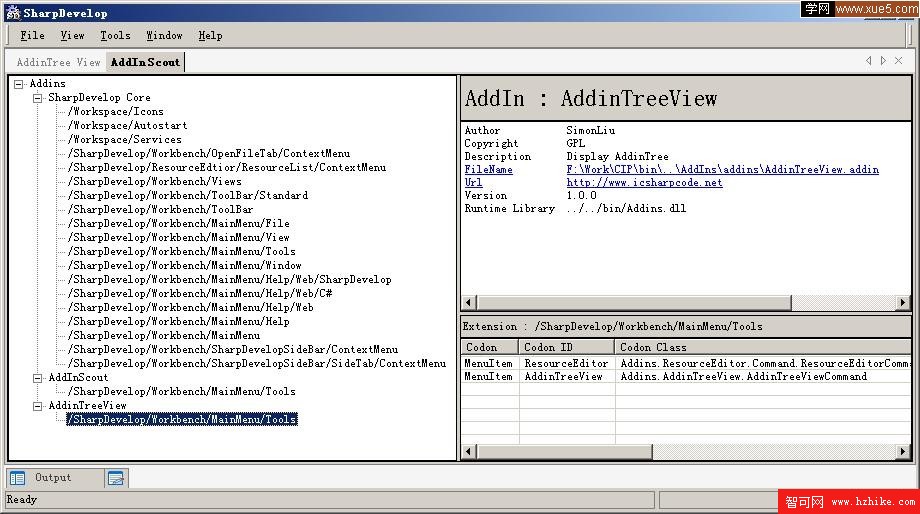This screenshot has height=514, width=920.
Task: Select the Help/Web/SharpDevelop tree item
Action: 229,280
